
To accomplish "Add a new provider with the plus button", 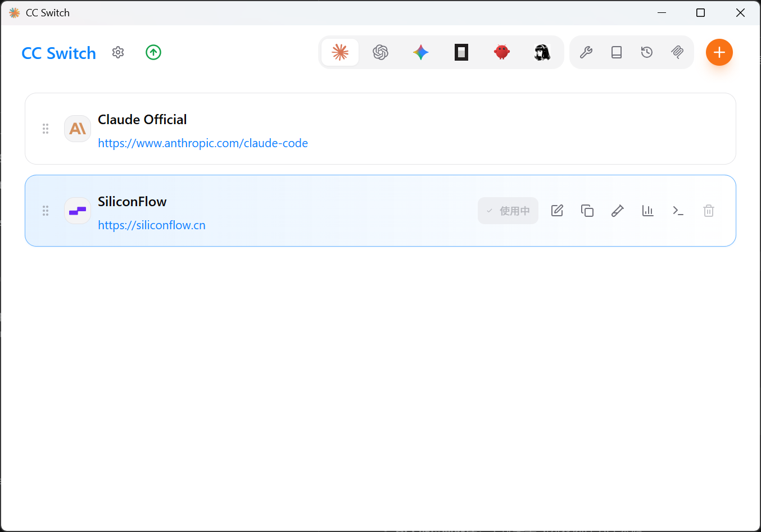I will click(719, 52).
